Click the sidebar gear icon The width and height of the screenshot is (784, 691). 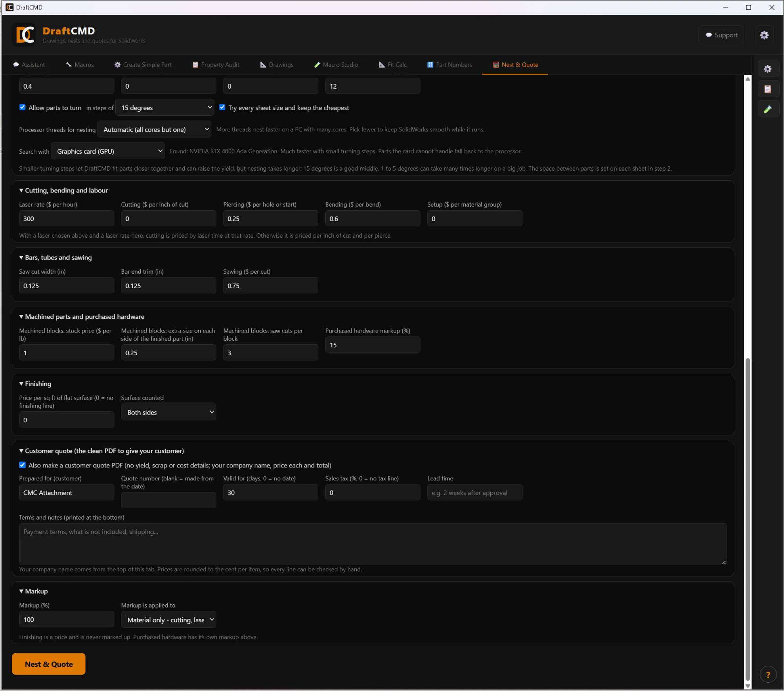click(x=768, y=69)
